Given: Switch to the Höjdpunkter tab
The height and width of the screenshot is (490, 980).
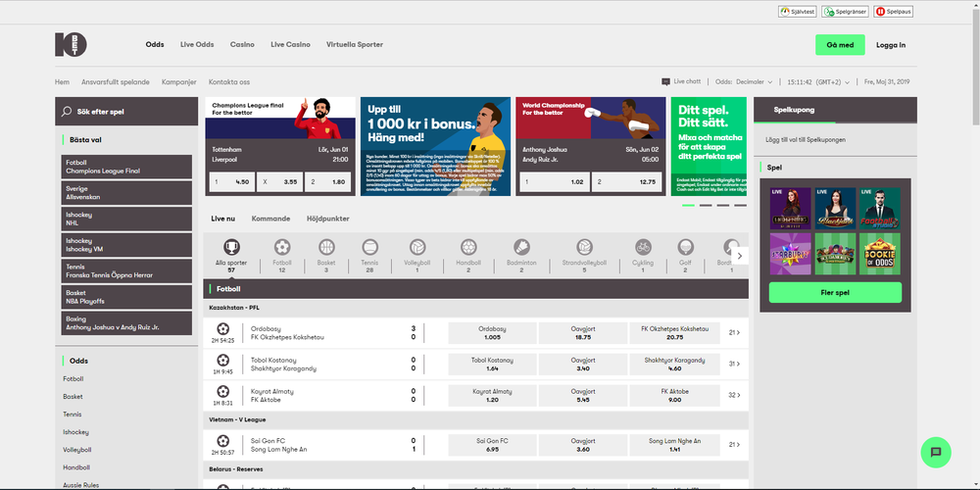Looking at the screenshot, I should pyautogui.click(x=328, y=219).
